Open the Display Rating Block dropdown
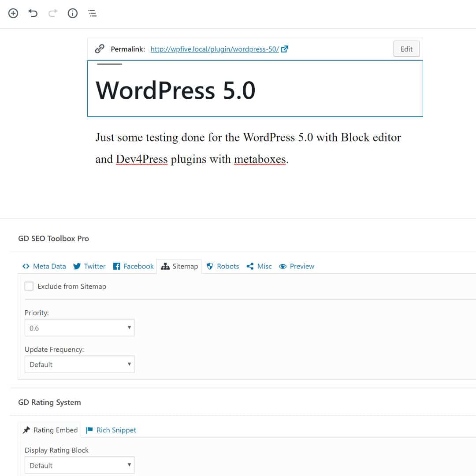The image size is (476, 476). [79, 465]
